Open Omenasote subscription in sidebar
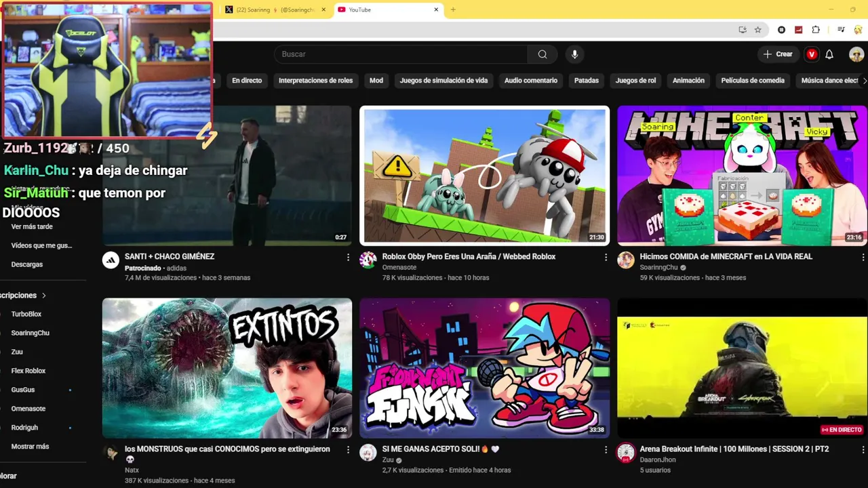Image resolution: width=868 pixels, height=488 pixels. (x=28, y=409)
